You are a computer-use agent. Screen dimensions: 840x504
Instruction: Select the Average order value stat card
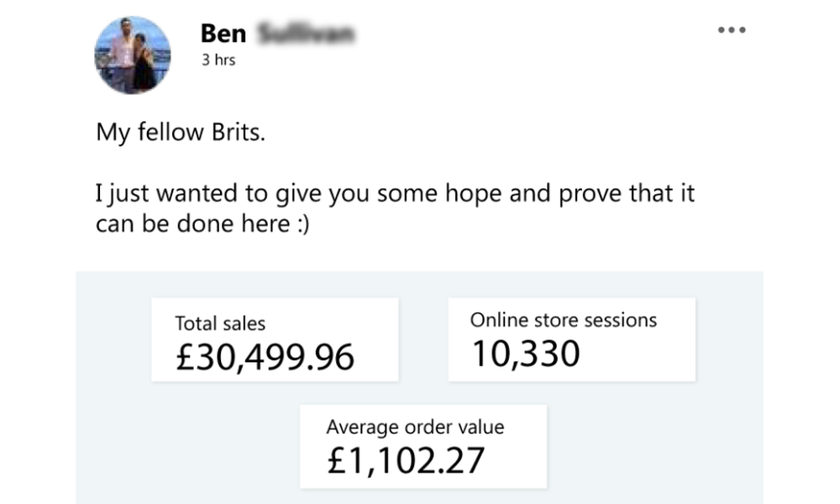(423, 445)
